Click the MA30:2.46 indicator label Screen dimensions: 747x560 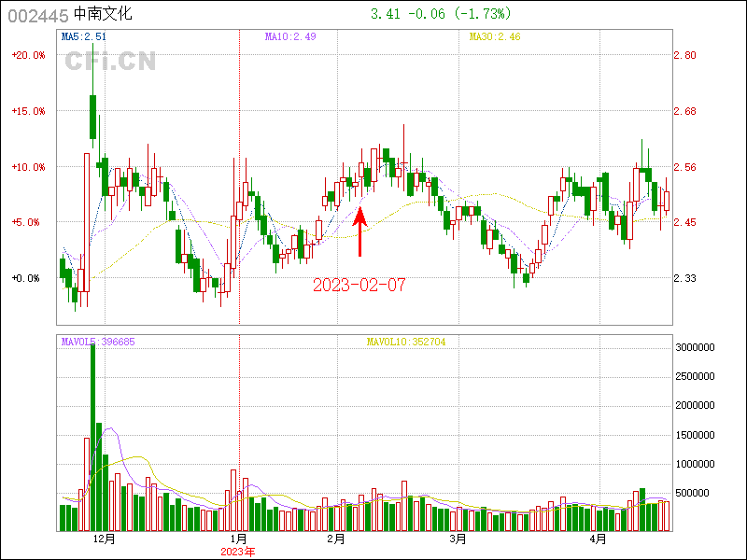click(x=494, y=36)
